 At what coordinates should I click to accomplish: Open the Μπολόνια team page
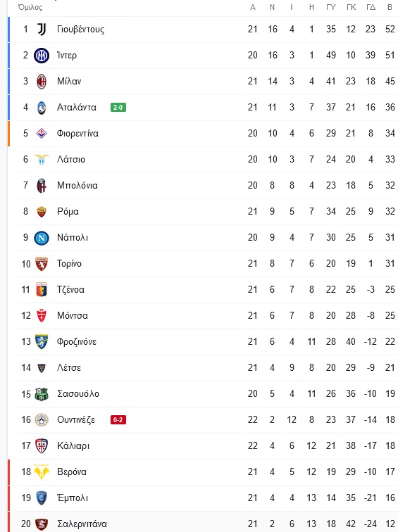pos(77,186)
